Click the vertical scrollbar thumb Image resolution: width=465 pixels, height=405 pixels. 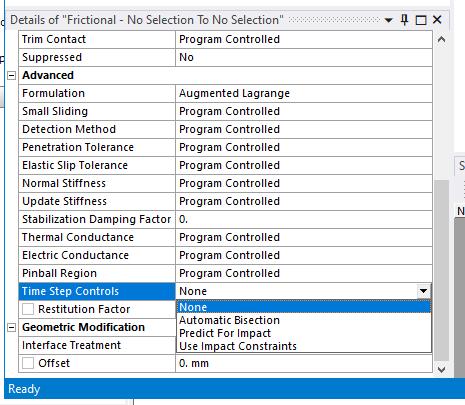[x=441, y=270]
